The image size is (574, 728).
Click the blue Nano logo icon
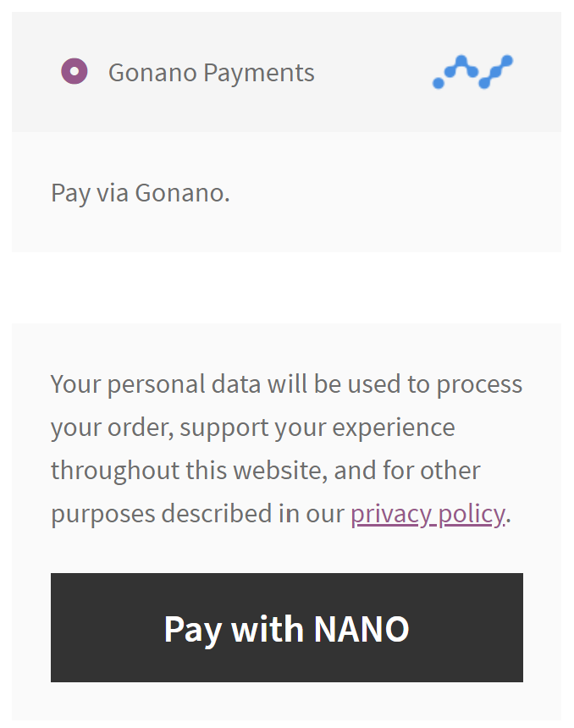(472, 72)
